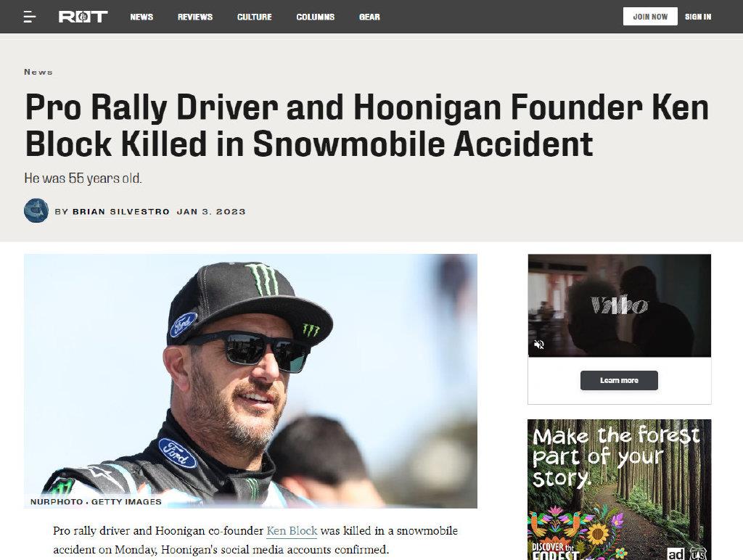This screenshot has width=743, height=560.
Task: Unmute the Vrbo video ad
Action: click(539, 345)
